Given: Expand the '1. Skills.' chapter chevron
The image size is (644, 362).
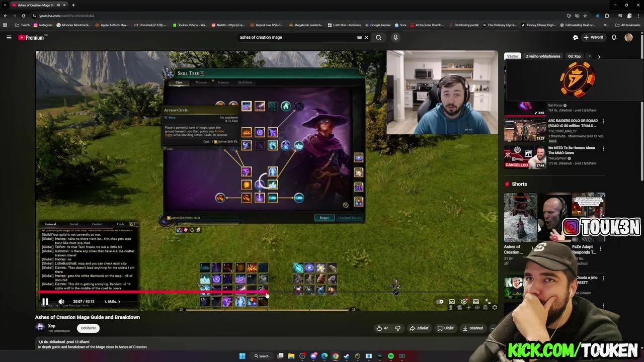Looking at the screenshot, I should click(x=119, y=302).
